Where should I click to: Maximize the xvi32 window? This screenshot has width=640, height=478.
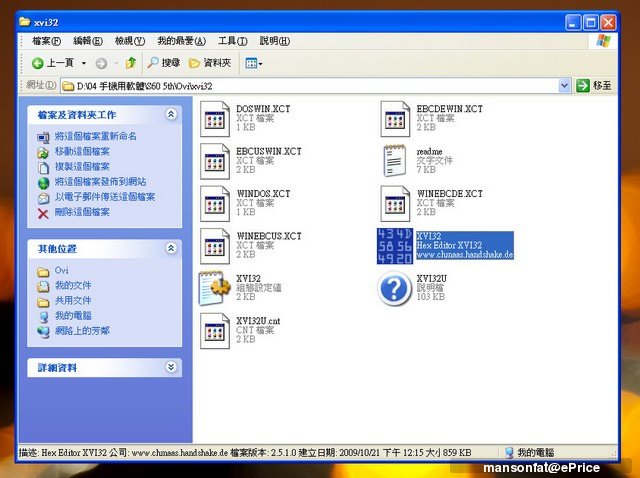click(591, 22)
